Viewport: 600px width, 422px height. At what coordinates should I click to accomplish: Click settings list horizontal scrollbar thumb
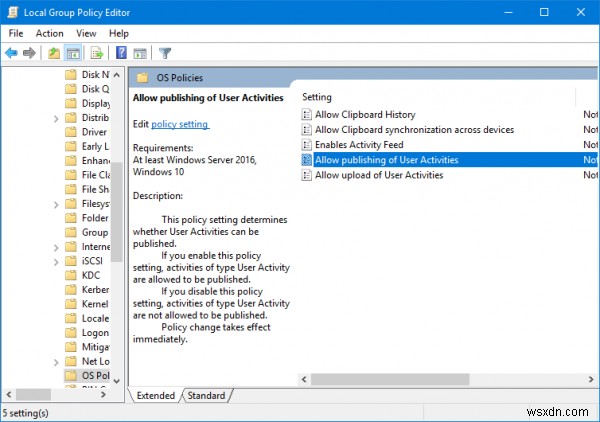pyautogui.click(x=390, y=379)
